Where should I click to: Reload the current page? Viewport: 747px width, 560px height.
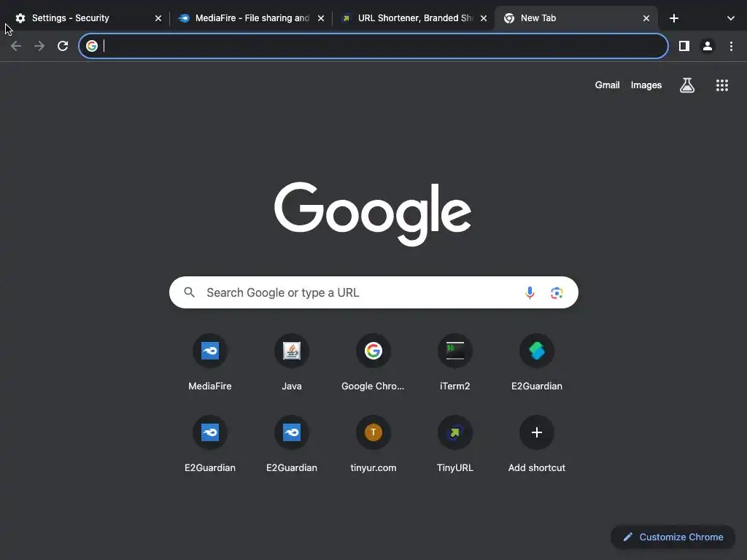[x=63, y=46]
